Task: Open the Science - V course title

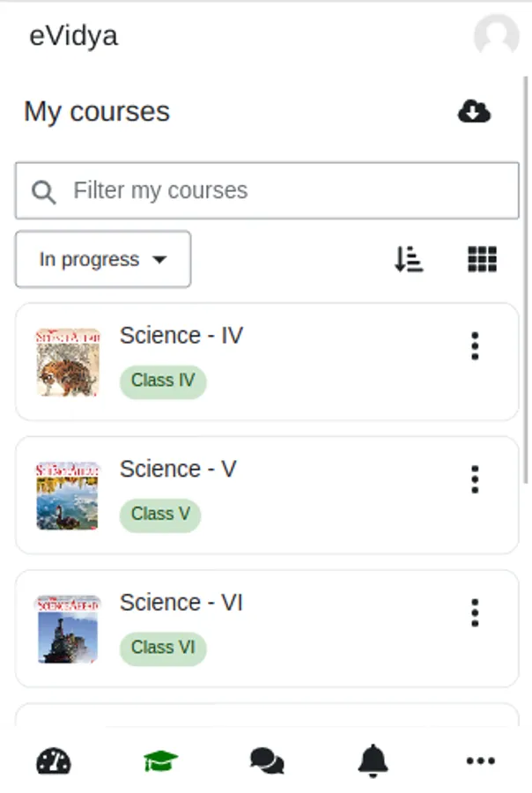Action: coord(178,469)
